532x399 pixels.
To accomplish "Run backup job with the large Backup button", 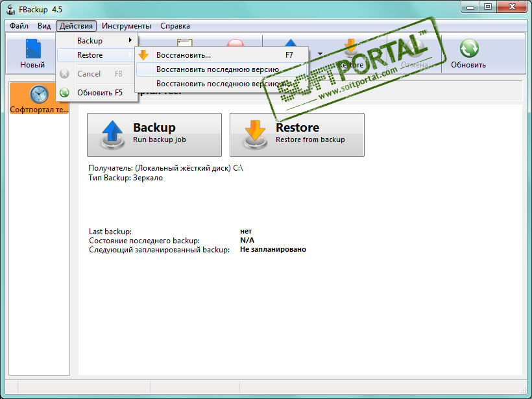I will click(154, 135).
